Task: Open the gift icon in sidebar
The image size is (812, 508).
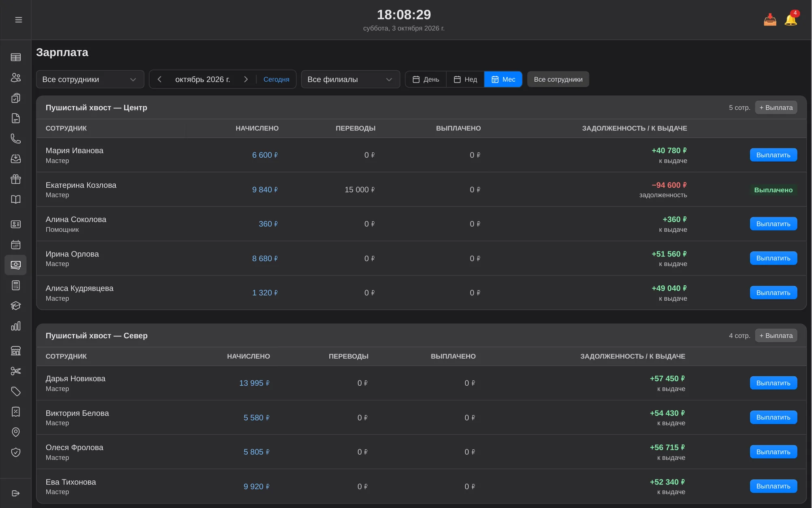Action: (16, 179)
